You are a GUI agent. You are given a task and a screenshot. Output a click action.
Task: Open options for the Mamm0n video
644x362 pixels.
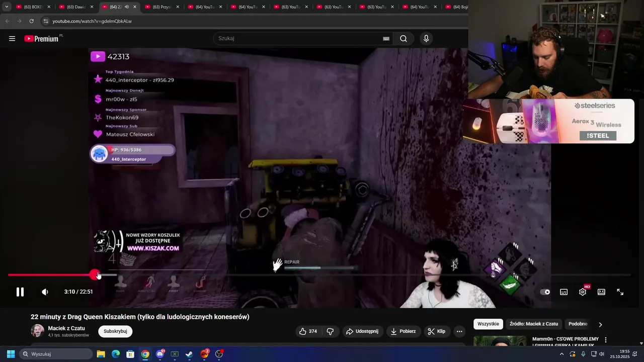606,340
